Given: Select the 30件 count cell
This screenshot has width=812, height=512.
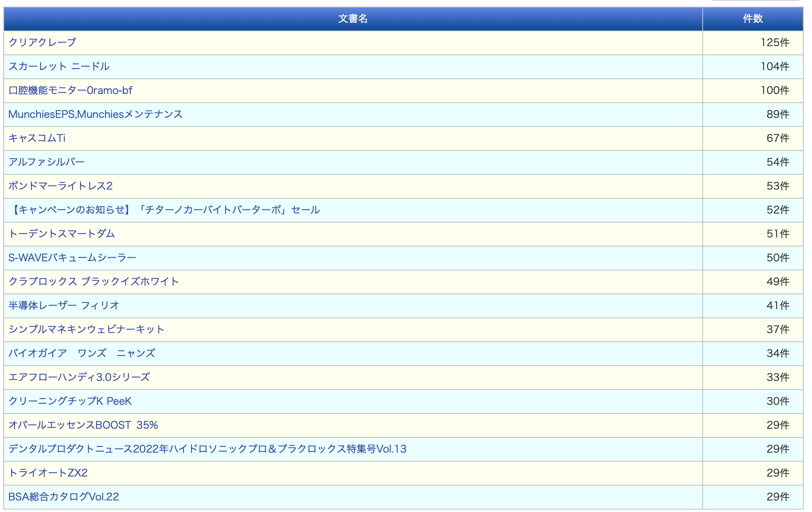Looking at the screenshot, I should (753, 402).
